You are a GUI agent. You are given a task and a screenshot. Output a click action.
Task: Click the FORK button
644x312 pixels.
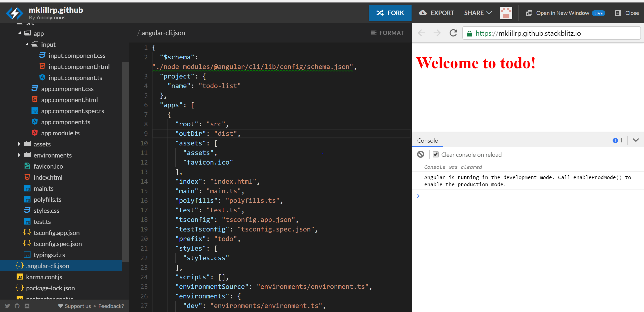click(390, 13)
